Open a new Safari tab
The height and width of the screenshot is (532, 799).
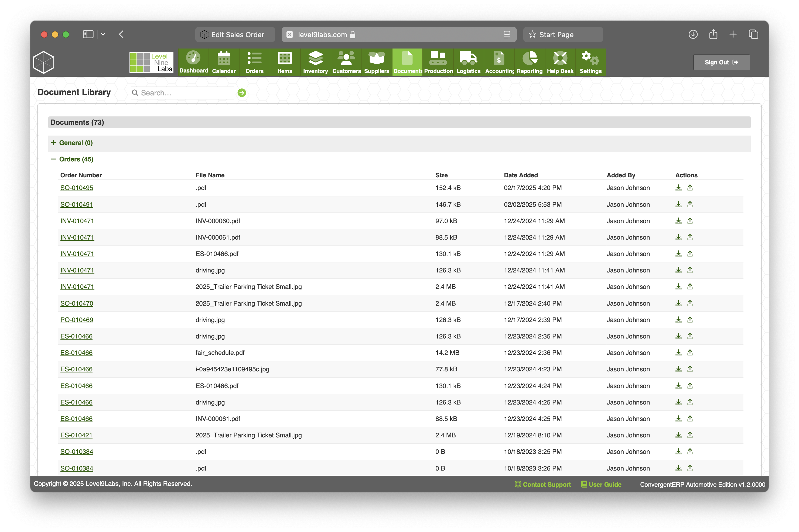[x=733, y=34]
